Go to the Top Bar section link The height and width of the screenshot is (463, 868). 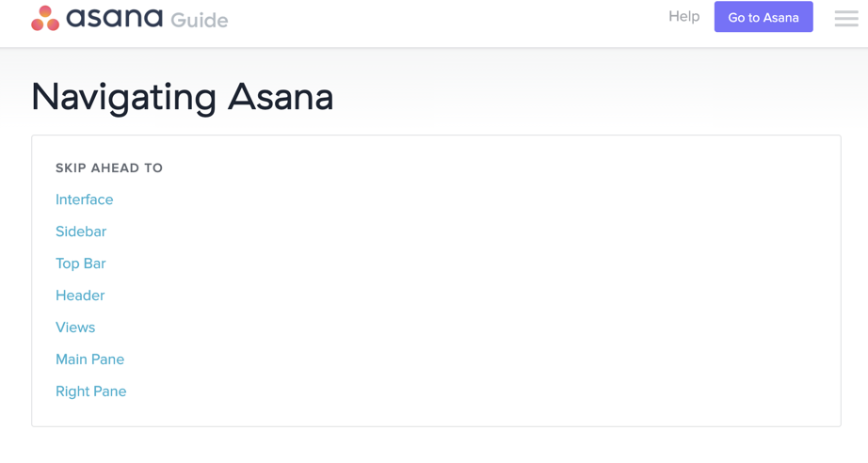pos(80,263)
